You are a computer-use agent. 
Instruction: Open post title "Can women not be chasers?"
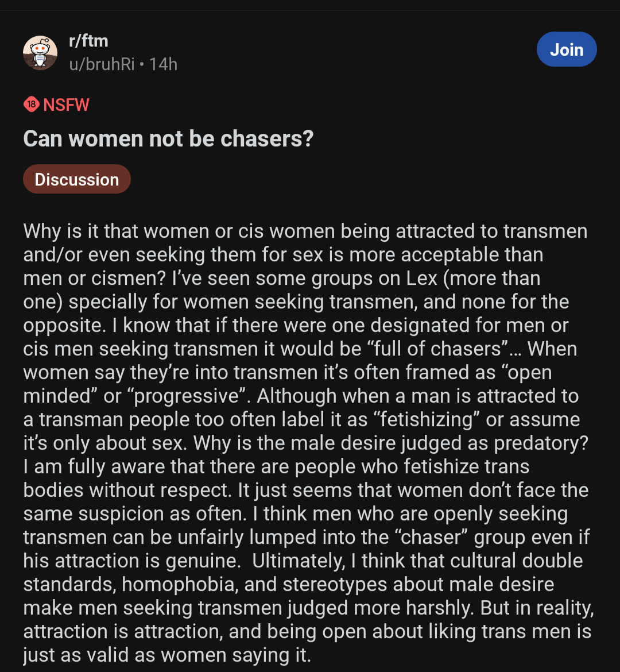click(x=168, y=139)
